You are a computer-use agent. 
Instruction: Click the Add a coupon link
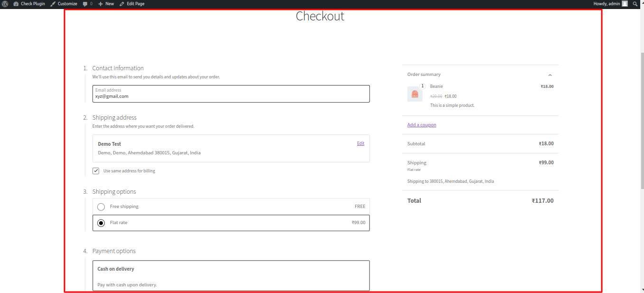(422, 125)
